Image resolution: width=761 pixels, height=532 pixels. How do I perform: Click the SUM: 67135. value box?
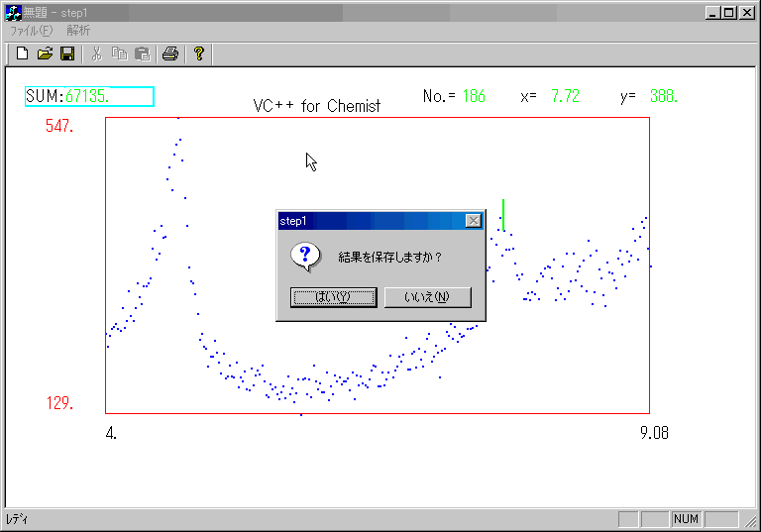coord(89,96)
